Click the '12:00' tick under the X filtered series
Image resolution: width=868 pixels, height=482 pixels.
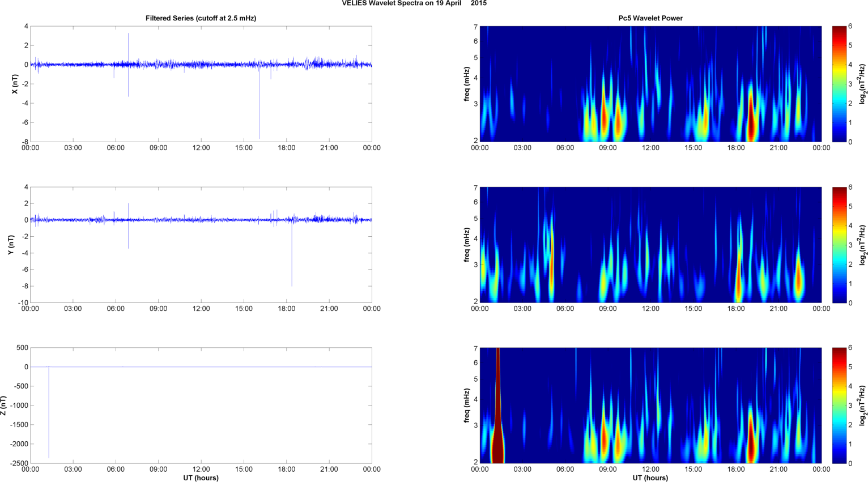pos(201,148)
